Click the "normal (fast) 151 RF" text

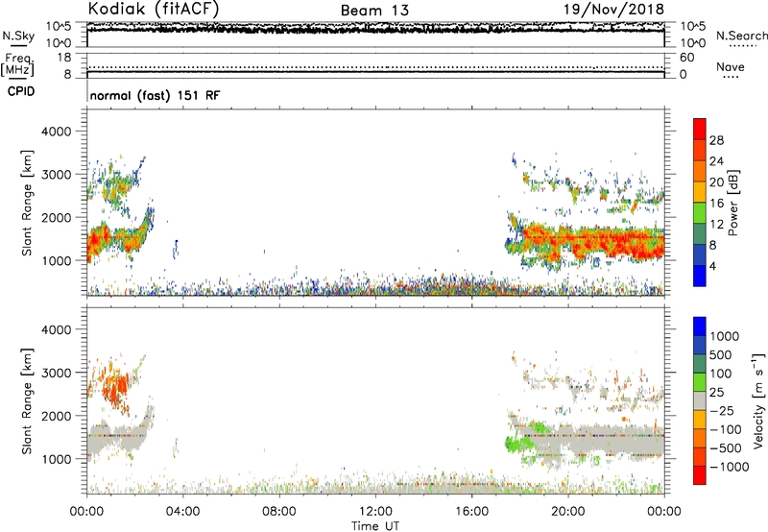coord(156,95)
